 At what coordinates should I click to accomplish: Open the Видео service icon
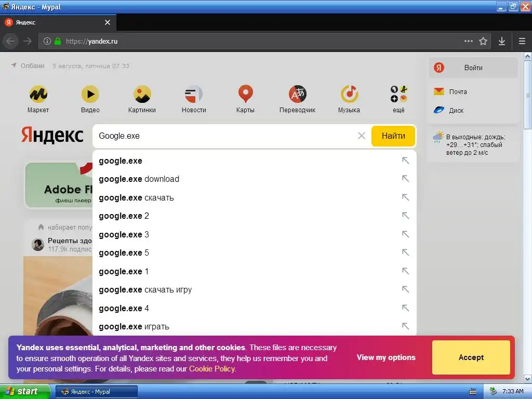[90, 95]
